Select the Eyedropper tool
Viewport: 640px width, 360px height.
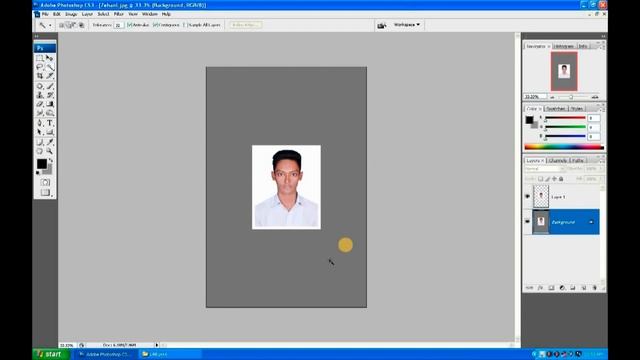tap(50, 142)
